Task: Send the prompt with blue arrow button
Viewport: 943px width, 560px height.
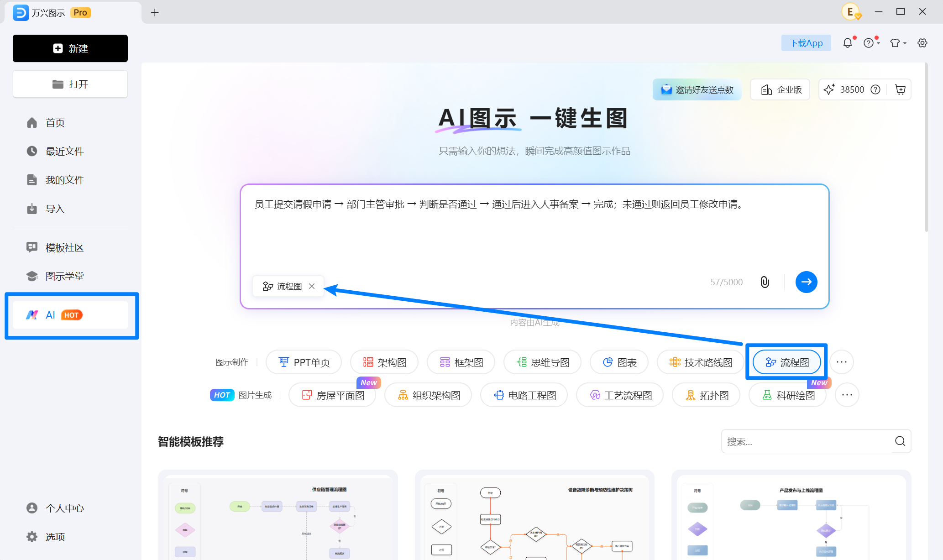Action: pos(807,282)
